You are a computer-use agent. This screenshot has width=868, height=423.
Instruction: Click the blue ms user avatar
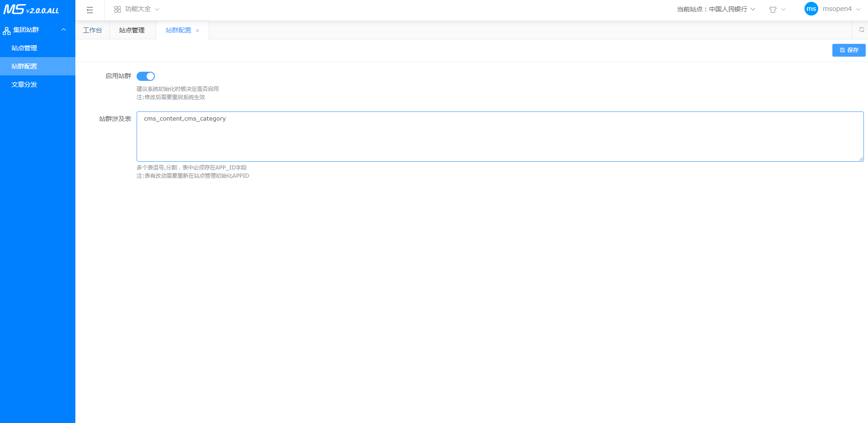click(811, 9)
